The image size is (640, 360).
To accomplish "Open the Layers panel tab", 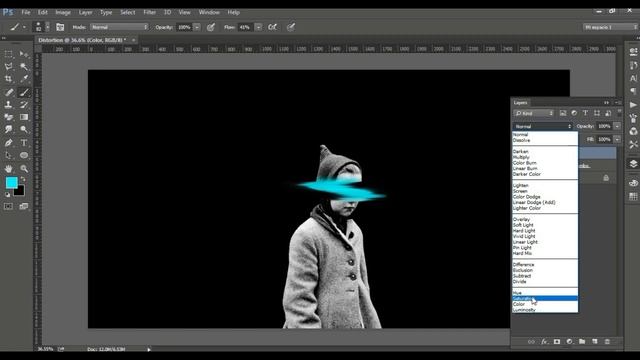I will pyautogui.click(x=520, y=102).
